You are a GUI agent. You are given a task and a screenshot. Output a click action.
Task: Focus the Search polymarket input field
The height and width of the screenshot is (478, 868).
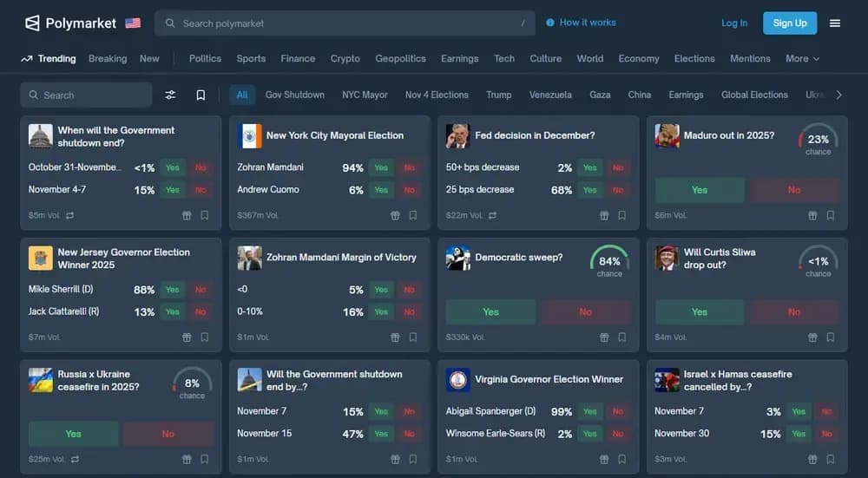pyautogui.click(x=345, y=23)
